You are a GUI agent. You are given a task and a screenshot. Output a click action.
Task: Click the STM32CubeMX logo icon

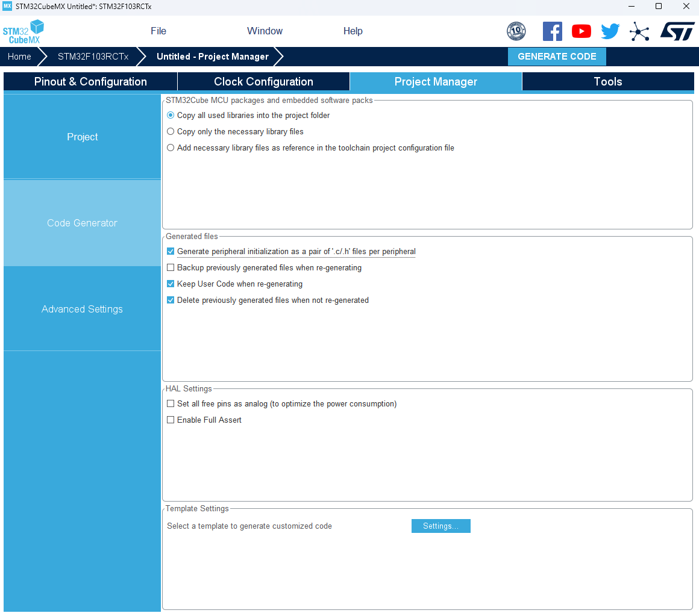23,32
